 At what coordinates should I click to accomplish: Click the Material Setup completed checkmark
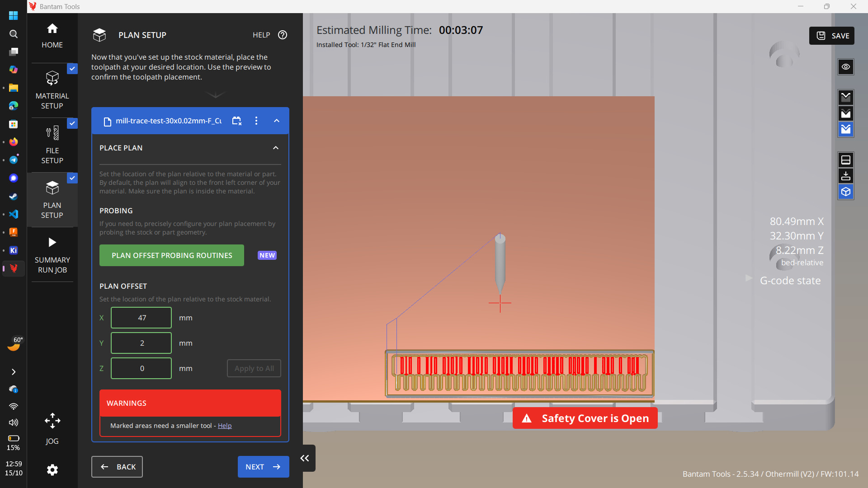(x=72, y=69)
